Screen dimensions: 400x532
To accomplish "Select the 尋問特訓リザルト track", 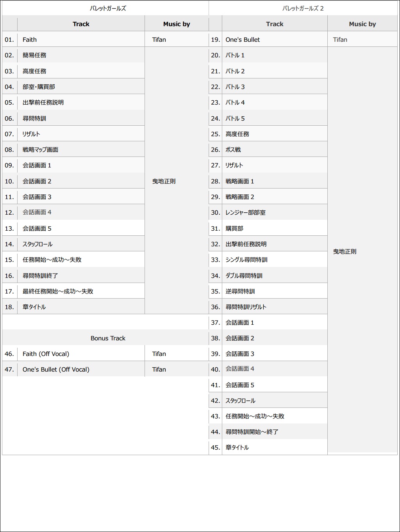I will (246, 307).
